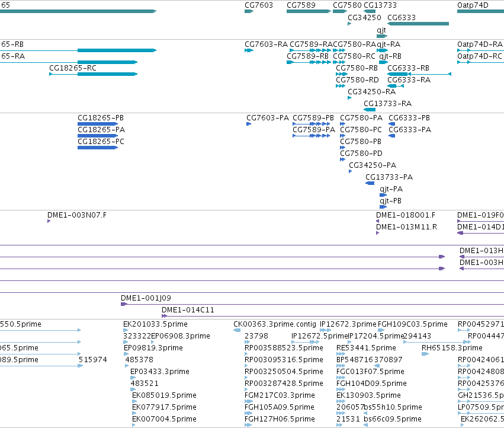Image resolution: width=504 pixels, height=428 pixels.
Task: Click transcript CG13733-RA
Action: coord(387,104)
